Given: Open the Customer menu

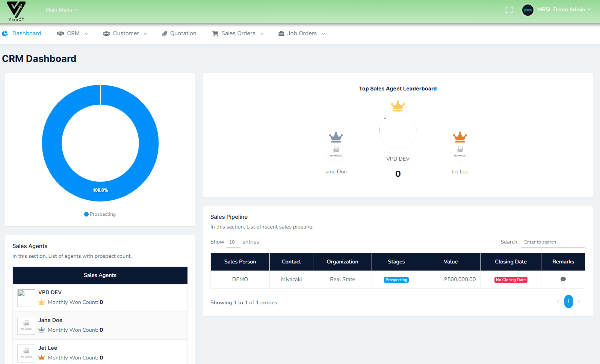Looking at the screenshot, I should pyautogui.click(x=125, y=33).
